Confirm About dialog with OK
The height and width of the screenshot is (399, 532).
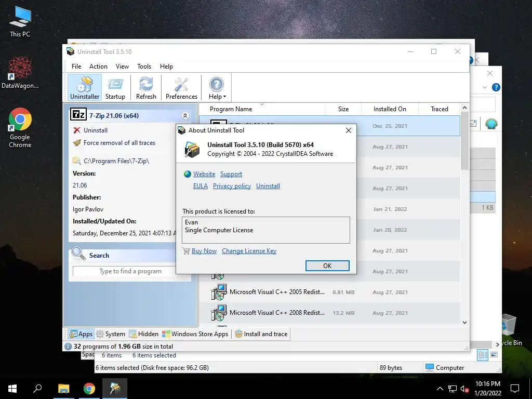[327, 265]
